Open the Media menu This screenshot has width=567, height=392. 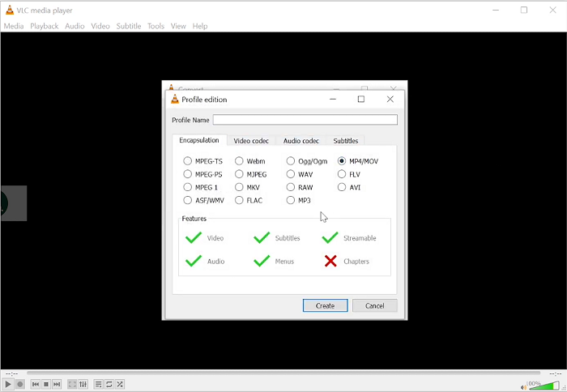point(14,26)
